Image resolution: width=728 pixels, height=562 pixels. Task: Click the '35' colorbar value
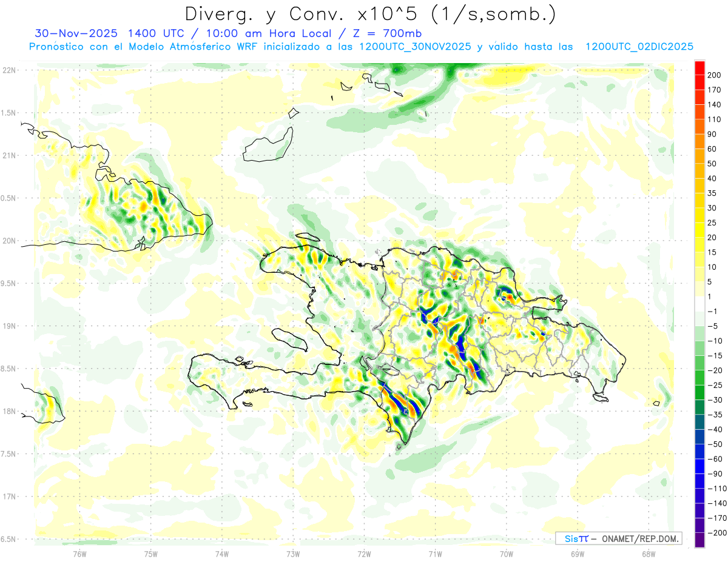click(x=712, y=193)
